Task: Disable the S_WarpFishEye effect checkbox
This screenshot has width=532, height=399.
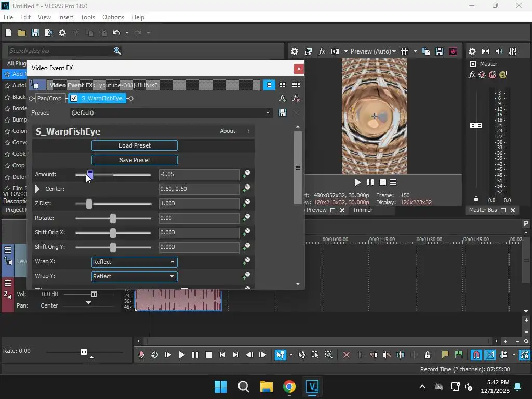Action: pyautogui.click(x=74, y=98)
